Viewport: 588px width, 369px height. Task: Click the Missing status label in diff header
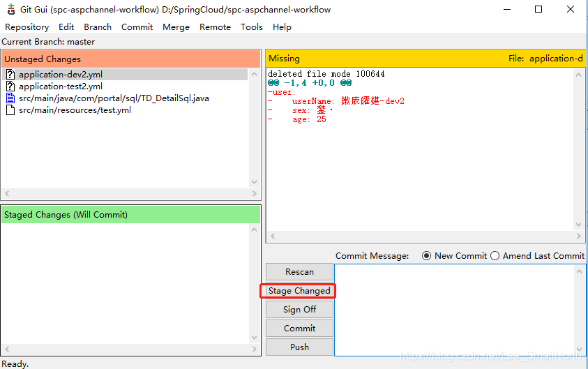[285, 59]
